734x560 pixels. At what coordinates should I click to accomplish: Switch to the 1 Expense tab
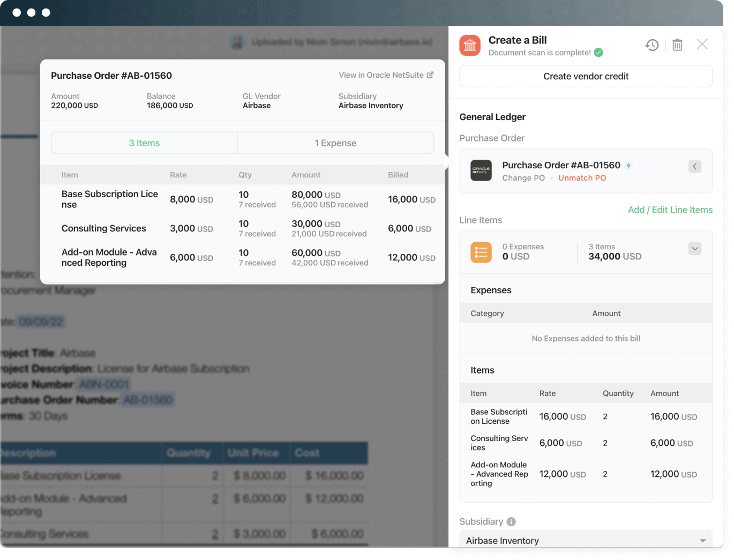(335, 143)
